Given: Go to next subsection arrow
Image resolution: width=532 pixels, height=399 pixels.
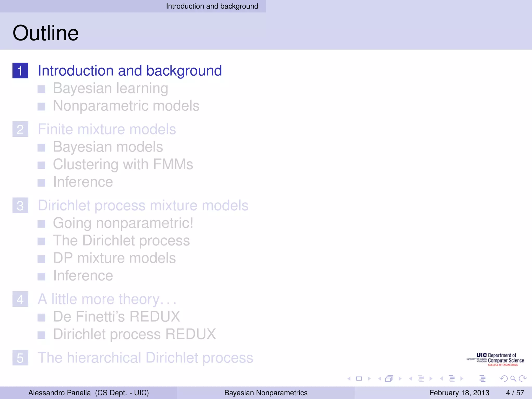Looking at the screenshot, I should click(x=431, y=378).
